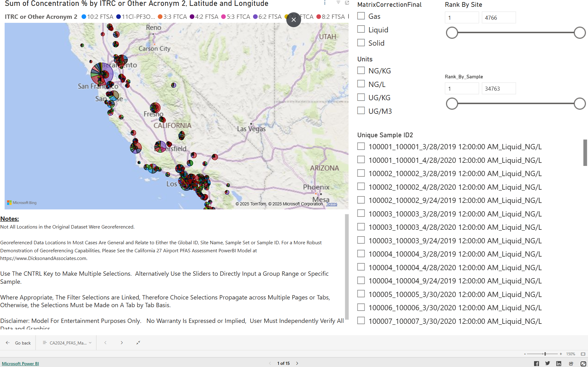Select the 10:2 FTSA legend entry

point(97,17)
